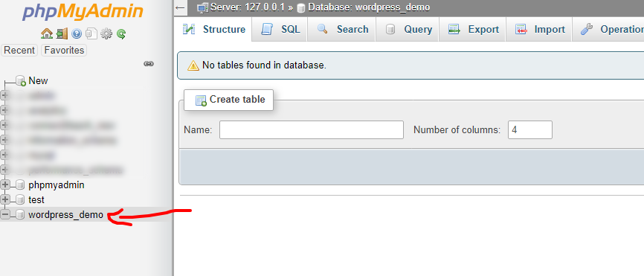Screen dimensions: 644x276
Task: Open phpMyAdmin documentation help icon
Action: [x=77, y=33]
